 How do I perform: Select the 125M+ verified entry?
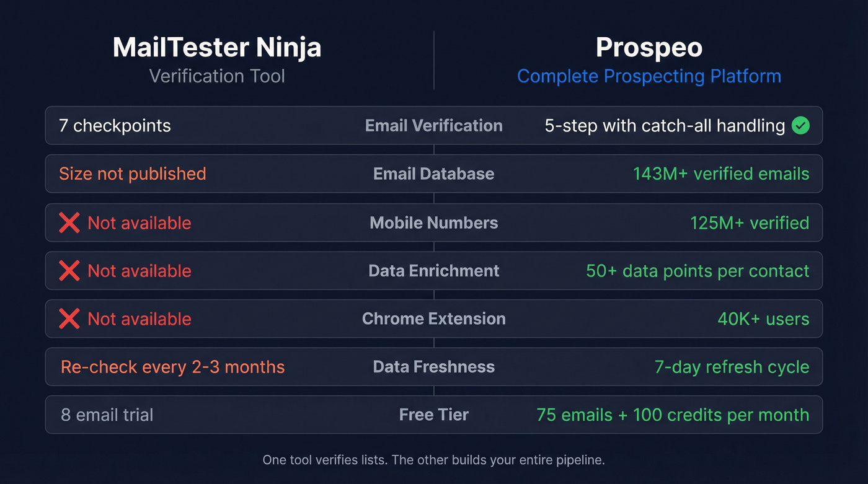[750, 222]
